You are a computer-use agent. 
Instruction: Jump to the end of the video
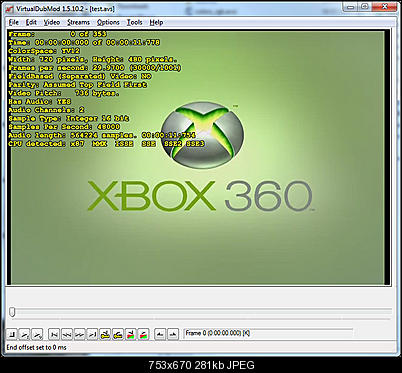[92, 334]
